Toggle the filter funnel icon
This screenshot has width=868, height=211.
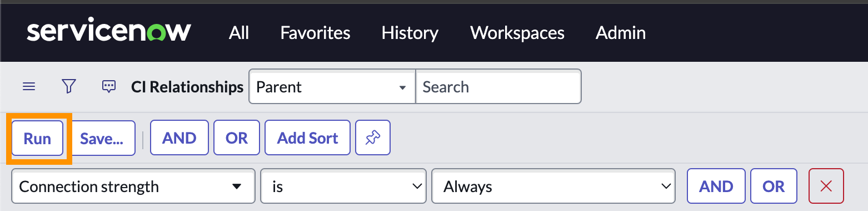coord(69,86)
